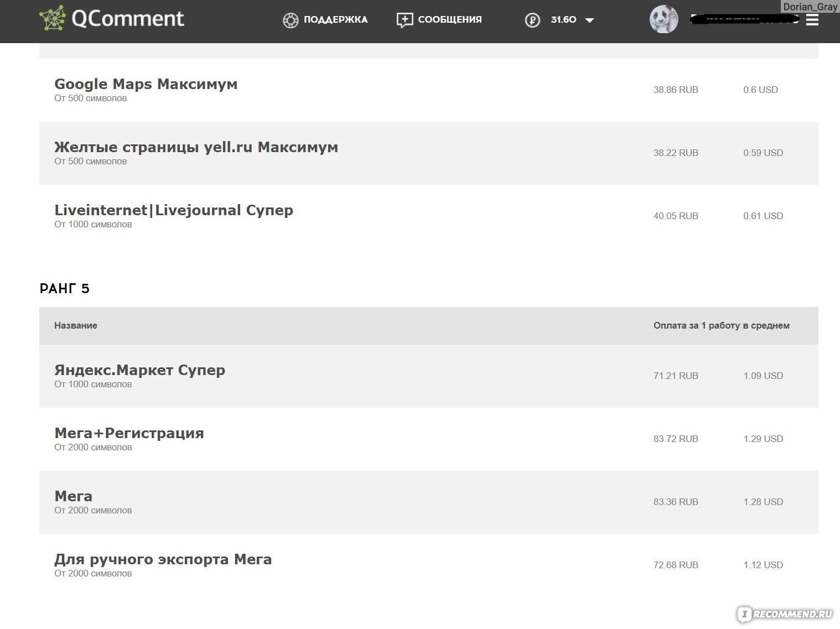Image resolution: width=840 pixels, height=629 pixels.
Task: Open the QComment home text link
Action: (x=128, y=19)
